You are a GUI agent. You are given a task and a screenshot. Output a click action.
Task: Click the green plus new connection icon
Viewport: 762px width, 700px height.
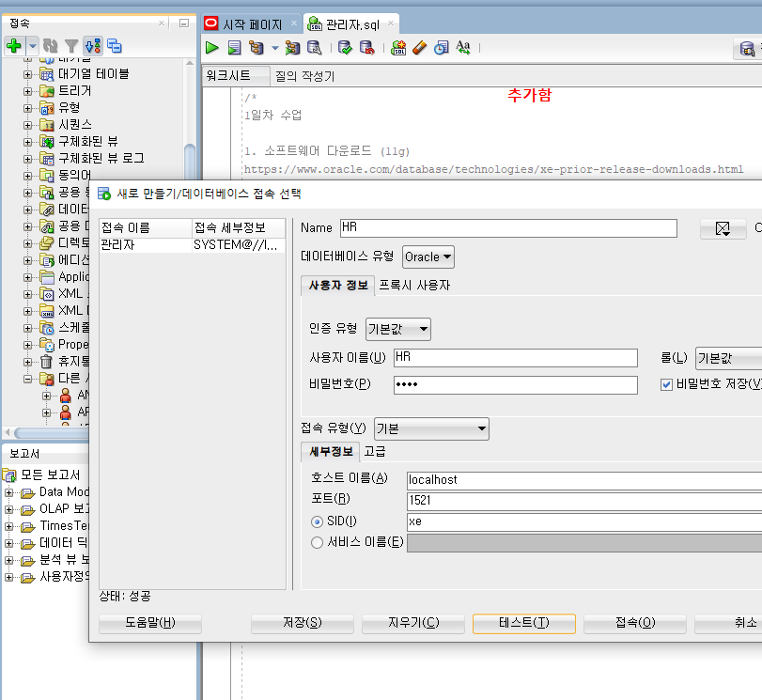coord(13,46)
